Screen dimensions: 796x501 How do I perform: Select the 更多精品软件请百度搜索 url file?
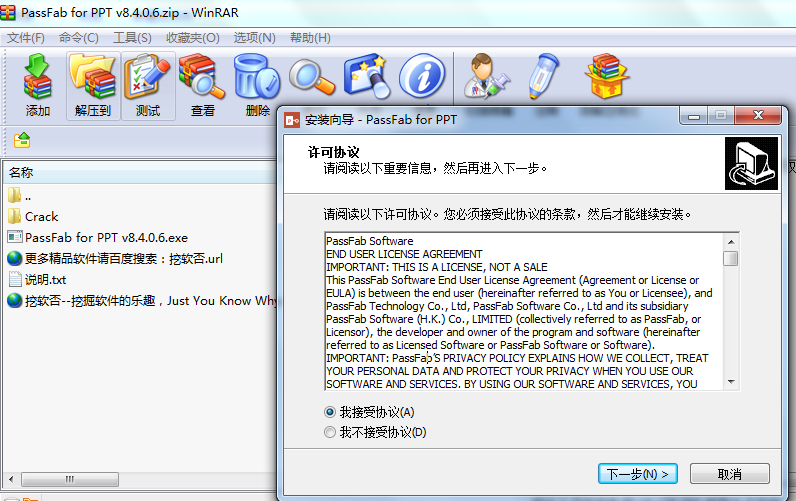115,258
